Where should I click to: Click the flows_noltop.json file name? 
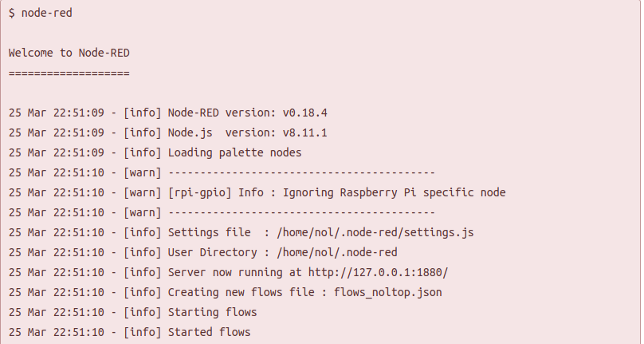387,292
